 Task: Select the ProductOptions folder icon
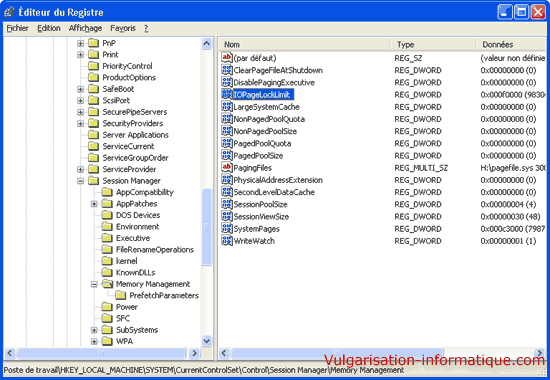click(93, 78)
